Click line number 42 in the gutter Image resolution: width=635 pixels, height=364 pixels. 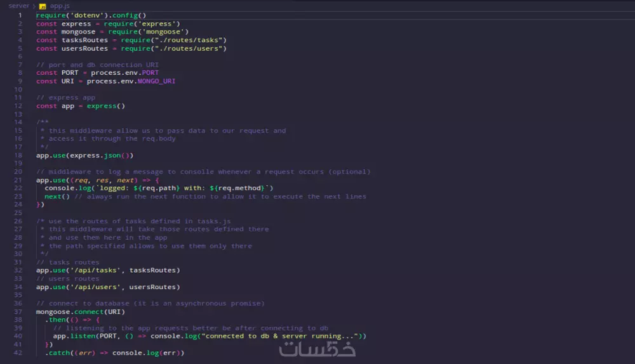click(18, 353)
